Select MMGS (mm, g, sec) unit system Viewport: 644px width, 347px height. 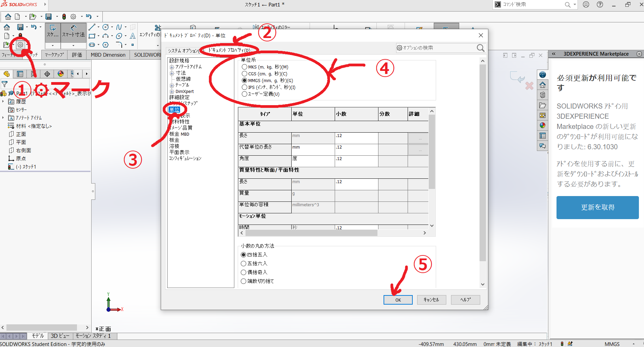[x=244, y=80]
